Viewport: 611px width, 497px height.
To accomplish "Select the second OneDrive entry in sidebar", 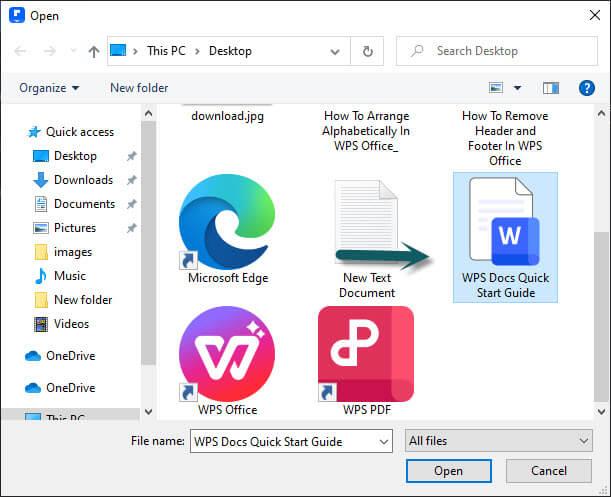I will pyautogui.click(x=71, y=388).
